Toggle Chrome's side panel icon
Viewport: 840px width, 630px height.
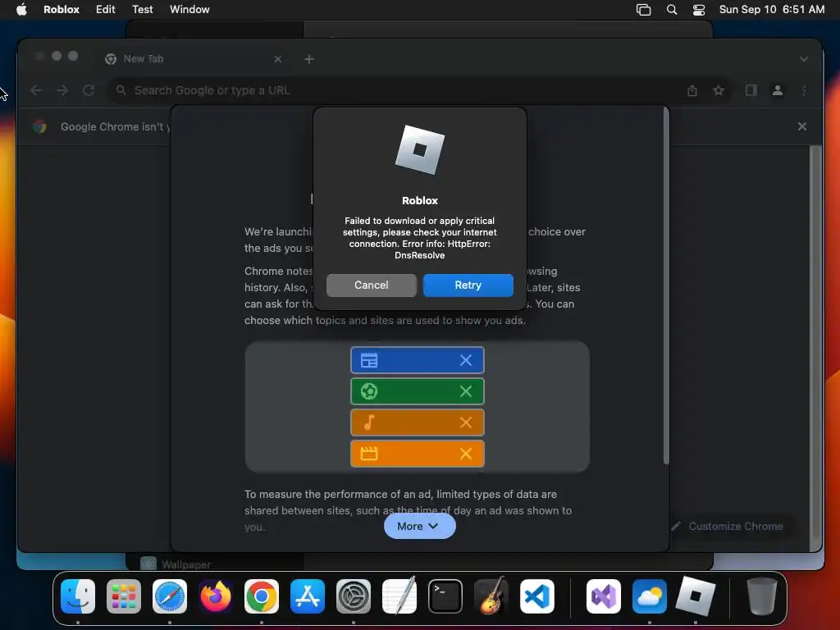[x=751, y=90]
